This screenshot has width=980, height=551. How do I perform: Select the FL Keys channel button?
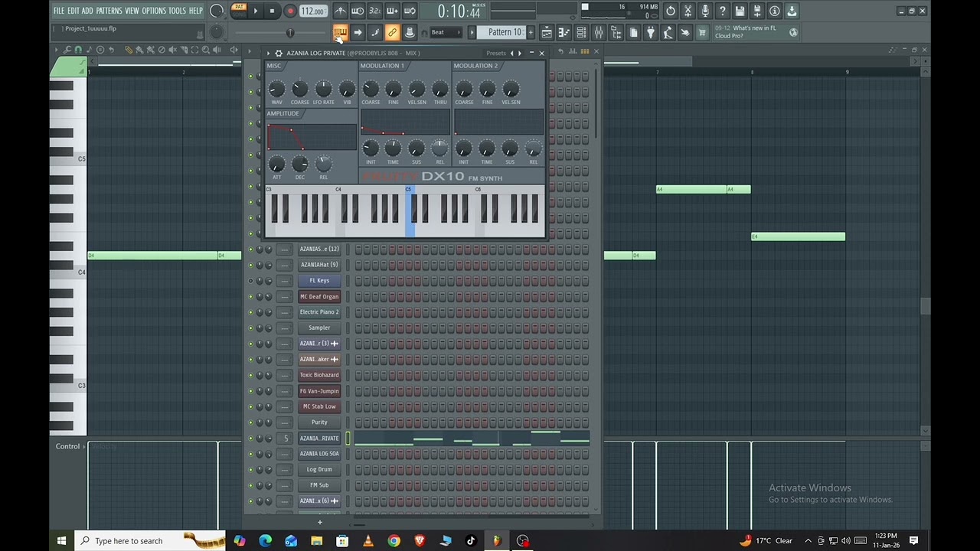point(319,280)
